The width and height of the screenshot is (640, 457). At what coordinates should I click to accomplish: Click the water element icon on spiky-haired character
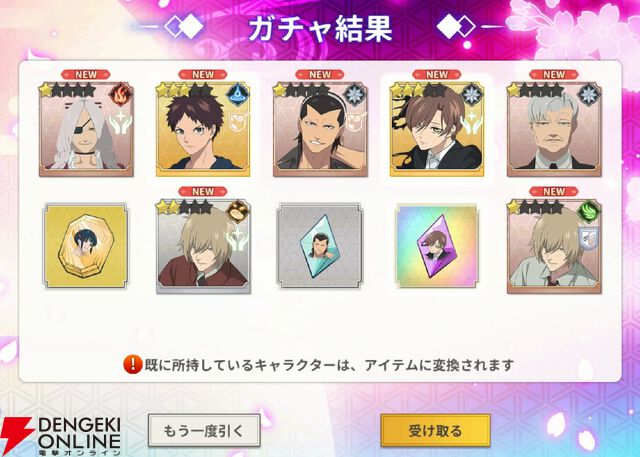pyautogui.click(x=238, y=95)
